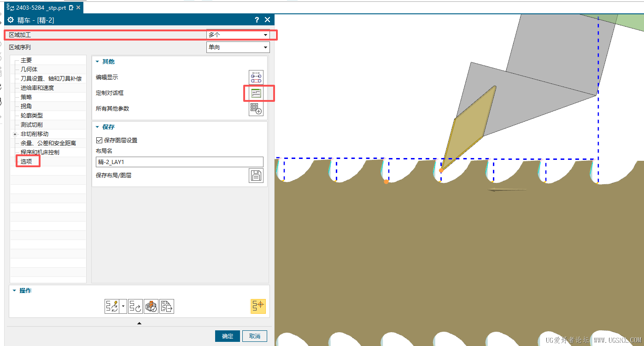
Task: Collapse the 操作 section
Action: click(15, 291)
